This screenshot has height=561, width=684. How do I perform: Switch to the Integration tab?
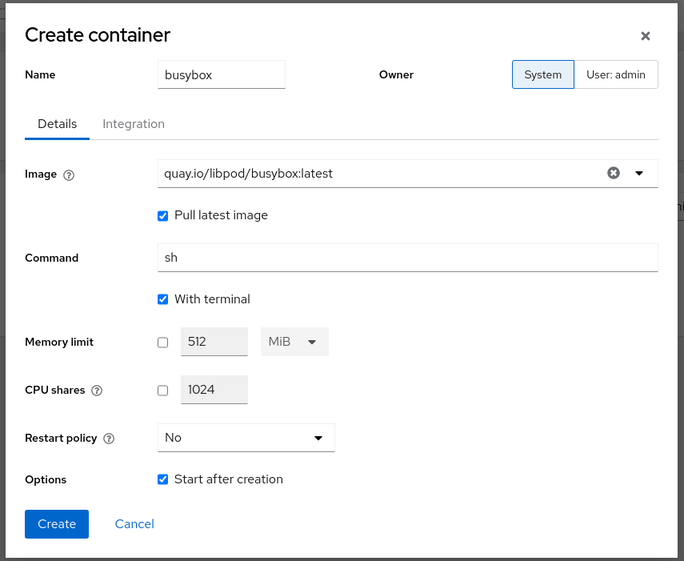pos(133,124)
